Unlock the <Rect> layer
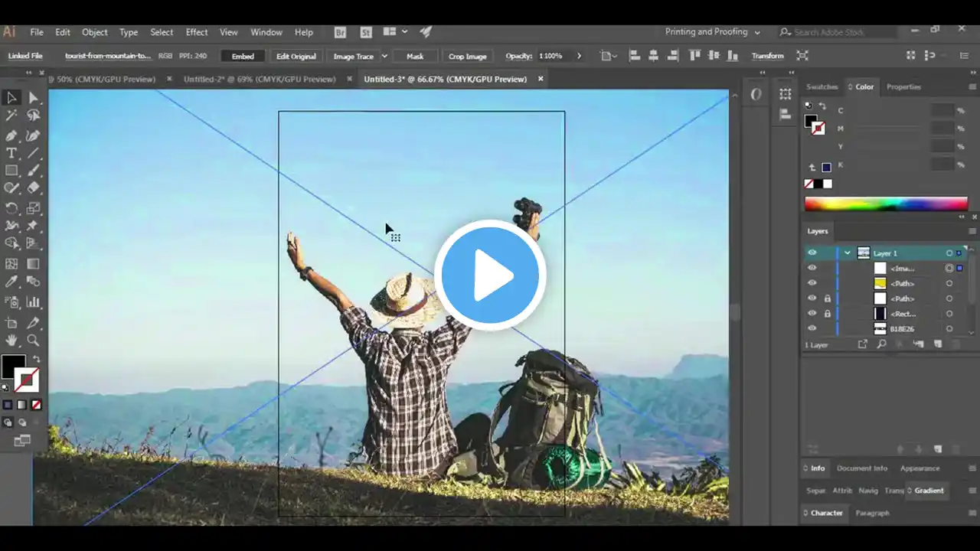This screenshot has width=980, height=551. click(828, 313)
